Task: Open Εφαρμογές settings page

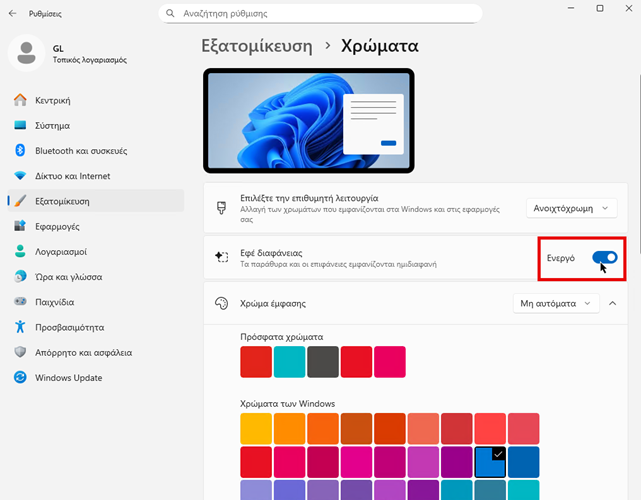Action: click(57, 226)
